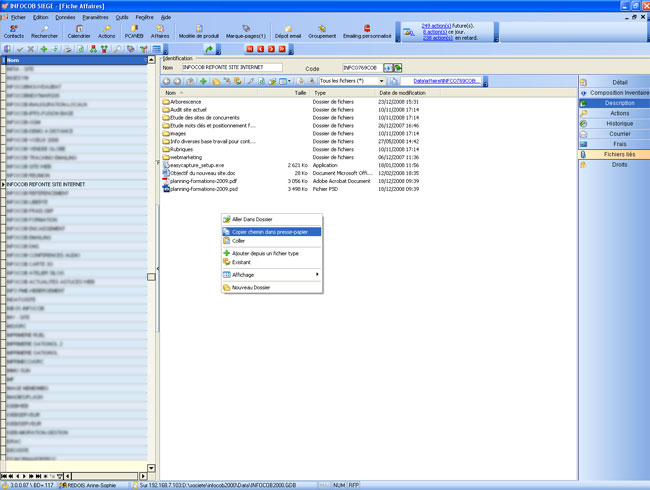
Task: Open the Paramètres menu
Action: [x=95, y=17]
